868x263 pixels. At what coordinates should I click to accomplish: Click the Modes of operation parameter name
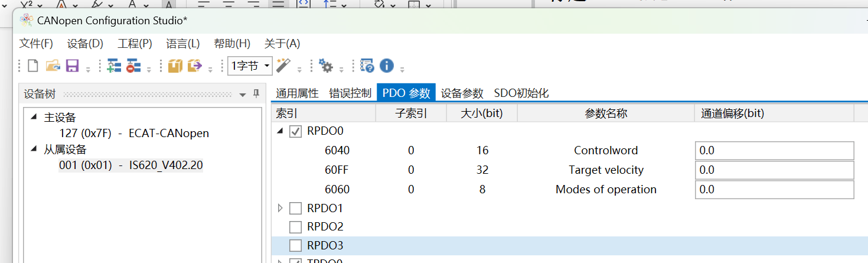(606, 190)
